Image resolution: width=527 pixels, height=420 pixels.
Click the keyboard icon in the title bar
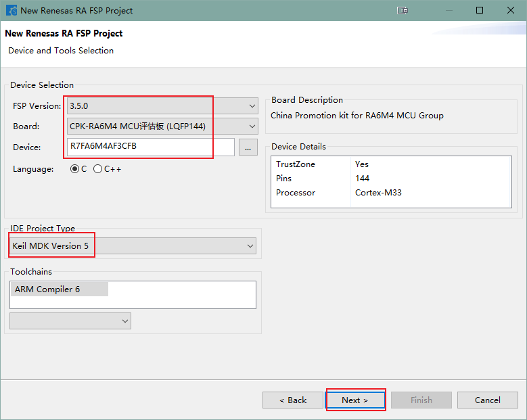[403, 11]
